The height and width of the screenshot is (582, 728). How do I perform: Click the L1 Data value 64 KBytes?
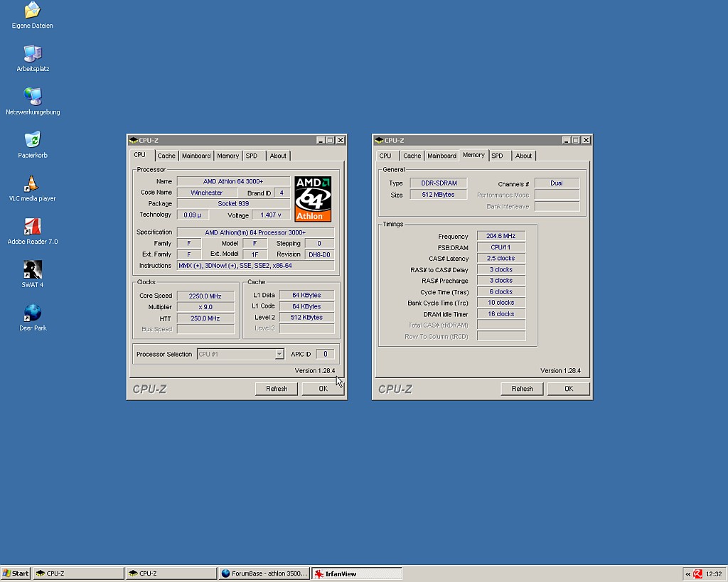[x=306, y=295]
